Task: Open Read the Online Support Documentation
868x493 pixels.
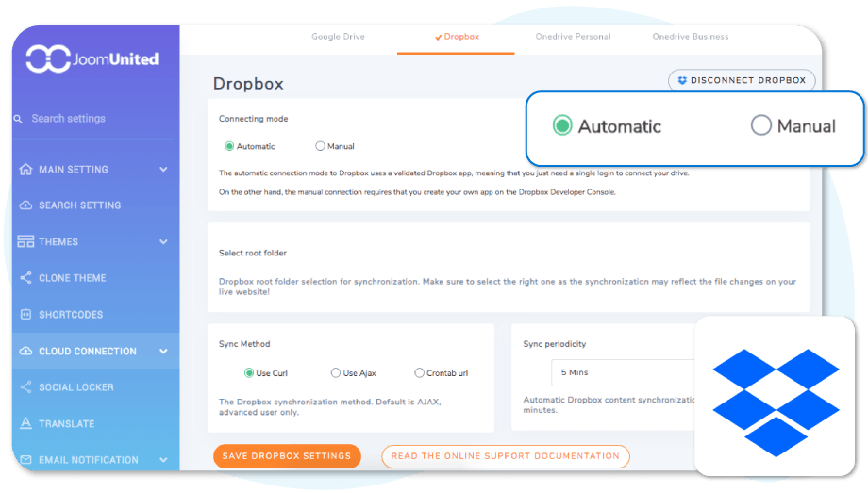Action: [x=506, y=456]
